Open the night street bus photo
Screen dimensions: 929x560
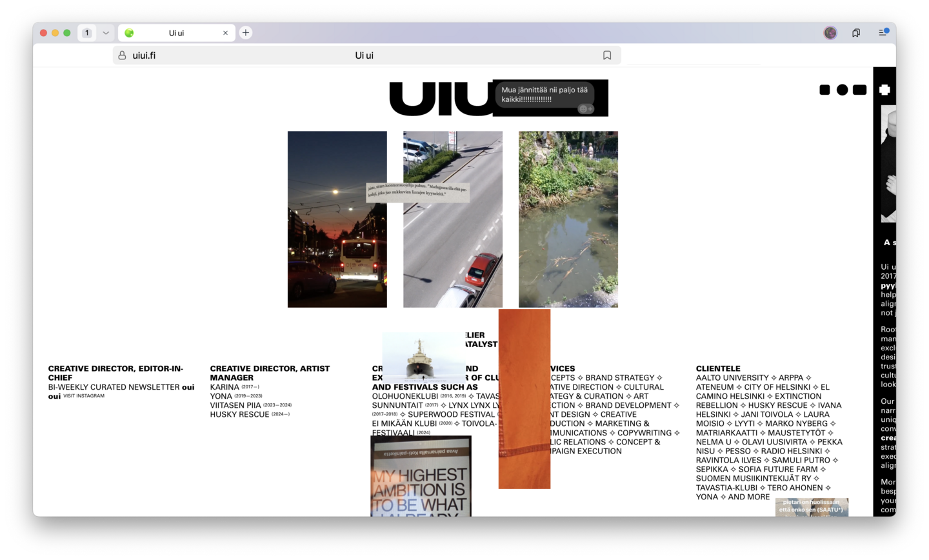[x=337, y=219]
